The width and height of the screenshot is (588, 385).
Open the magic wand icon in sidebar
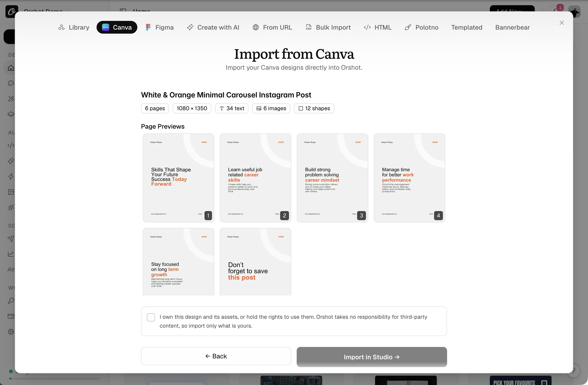click(x=11, y=99)
